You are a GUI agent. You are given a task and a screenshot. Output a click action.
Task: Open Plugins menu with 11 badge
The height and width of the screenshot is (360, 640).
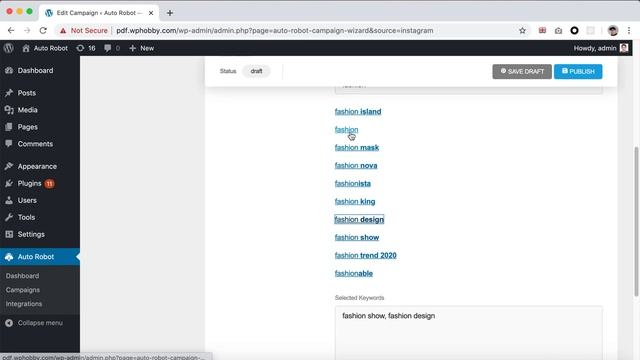pyautogui.click(x=29, y=184)
